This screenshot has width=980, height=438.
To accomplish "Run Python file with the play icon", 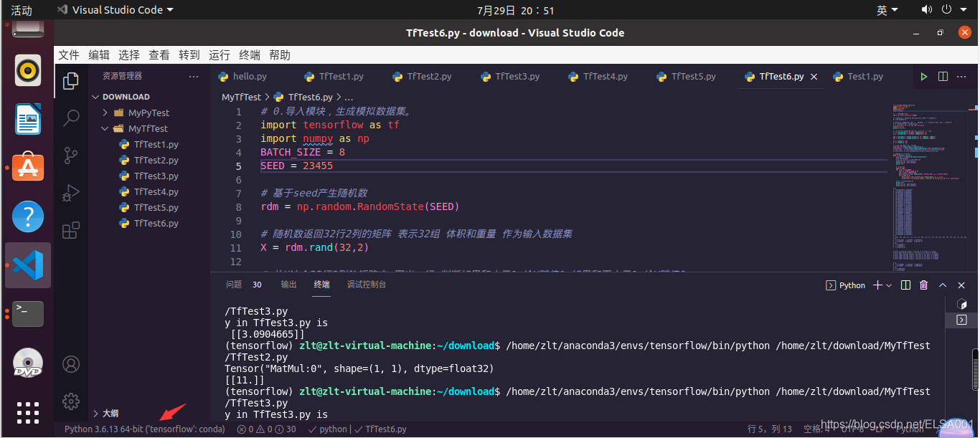I will click(x=924, y=76).
